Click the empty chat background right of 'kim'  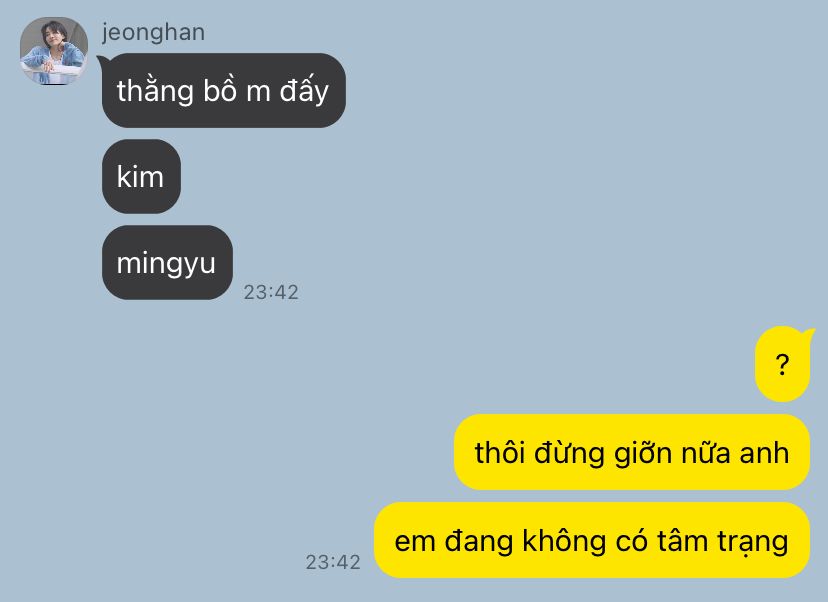[x=475, y=176]
